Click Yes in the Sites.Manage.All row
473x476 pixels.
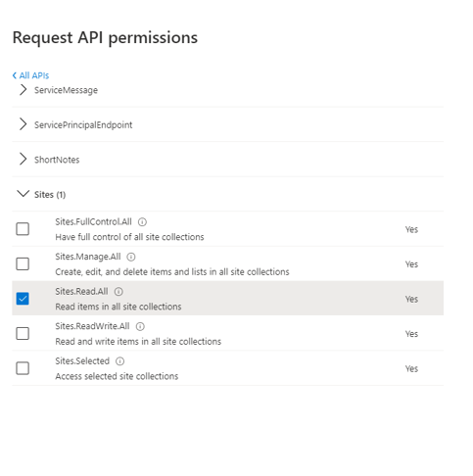coord(411,264)
